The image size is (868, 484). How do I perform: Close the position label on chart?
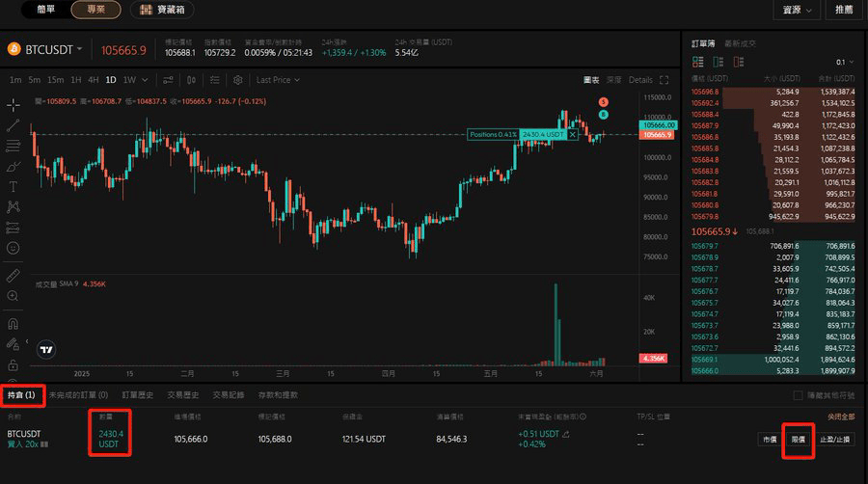point(573,134)
